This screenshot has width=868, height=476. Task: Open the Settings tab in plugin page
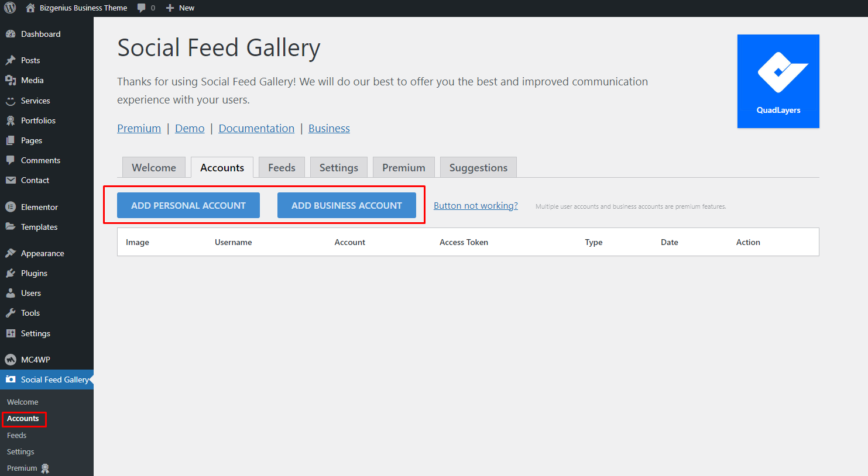pos(339,167)
